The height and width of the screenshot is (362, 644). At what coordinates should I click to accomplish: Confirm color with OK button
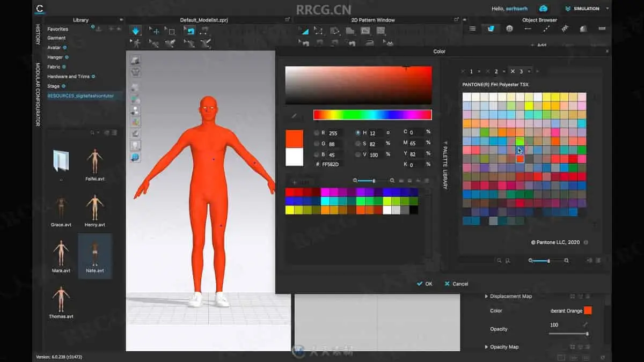(x=424, y=284)
